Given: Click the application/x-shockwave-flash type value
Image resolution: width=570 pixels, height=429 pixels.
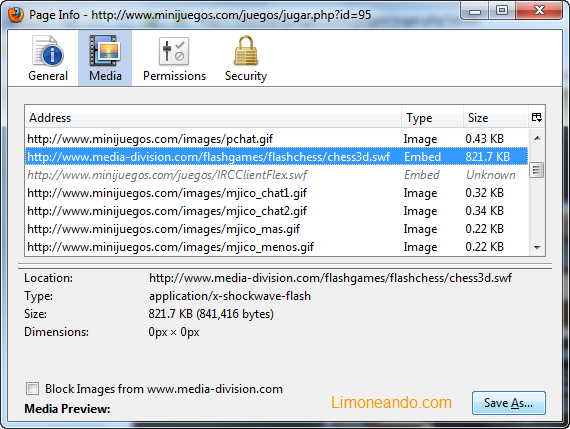Looking at the screenshot, I should [230, 296].
